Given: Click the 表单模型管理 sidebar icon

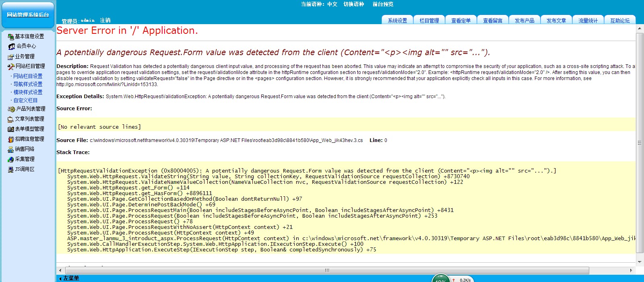Looking at the screenshot, I should (11, 129).
